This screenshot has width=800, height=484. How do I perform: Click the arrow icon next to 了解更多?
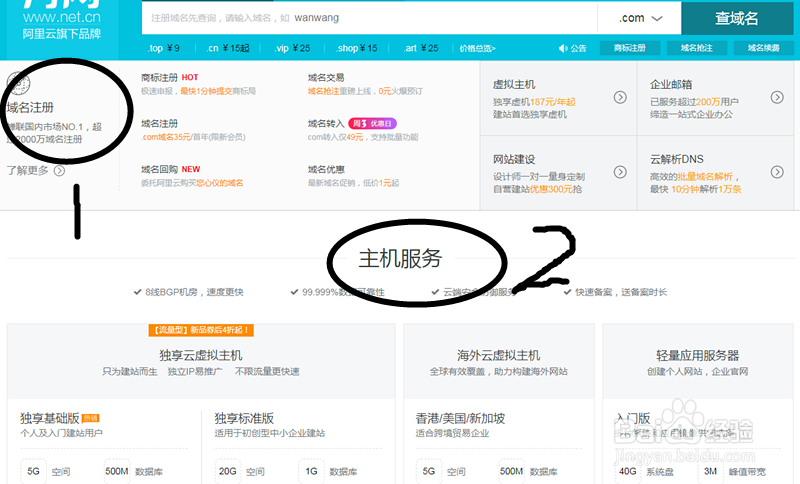59,170
